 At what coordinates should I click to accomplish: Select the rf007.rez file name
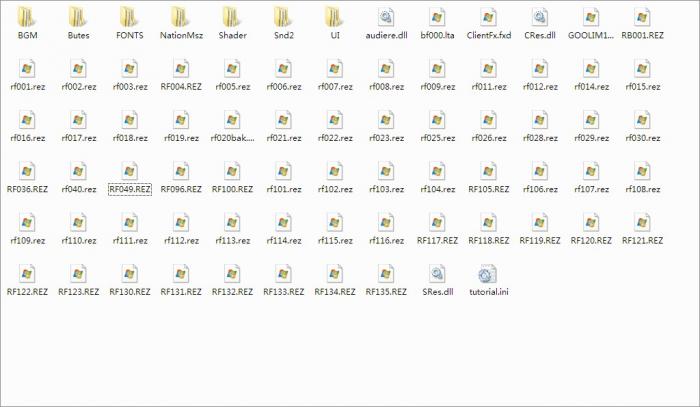(x=335, y=87)
